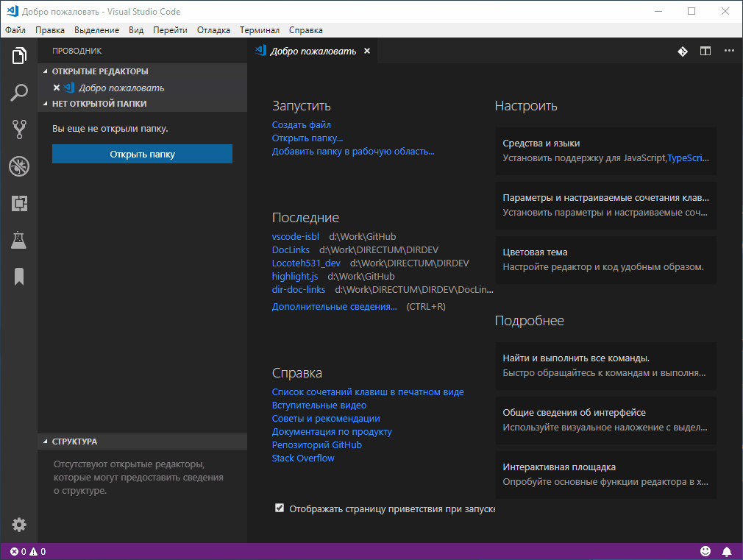Open Вступительные видео link

(319, 405)
